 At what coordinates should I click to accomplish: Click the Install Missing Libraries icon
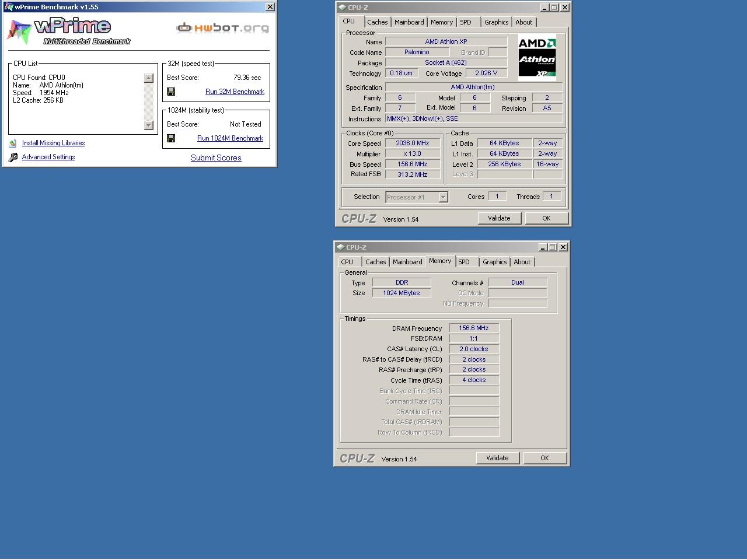(13, 143)
